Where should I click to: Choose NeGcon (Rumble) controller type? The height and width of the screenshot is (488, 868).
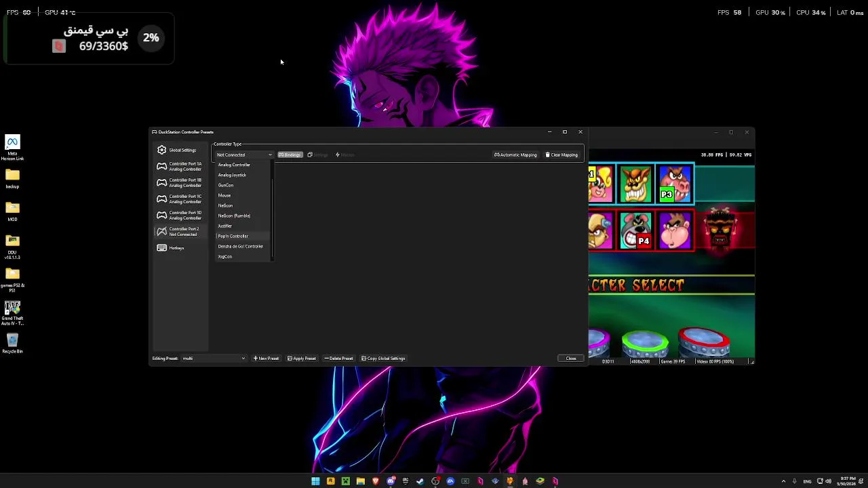click(x=243, y=216)
